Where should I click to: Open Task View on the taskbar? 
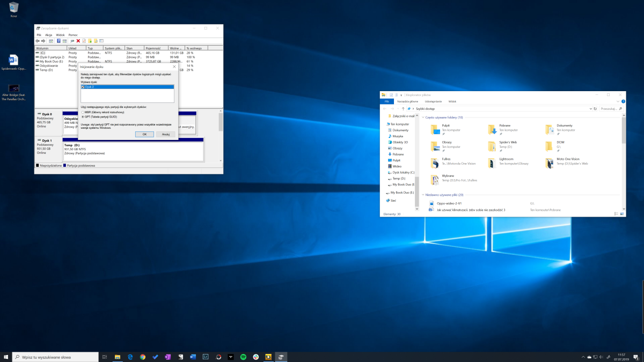tap(105, 357)
